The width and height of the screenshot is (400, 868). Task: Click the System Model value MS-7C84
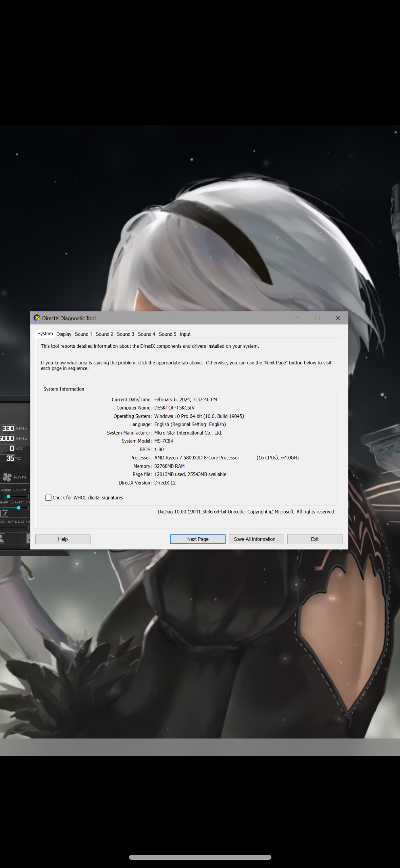click(164, 441)
